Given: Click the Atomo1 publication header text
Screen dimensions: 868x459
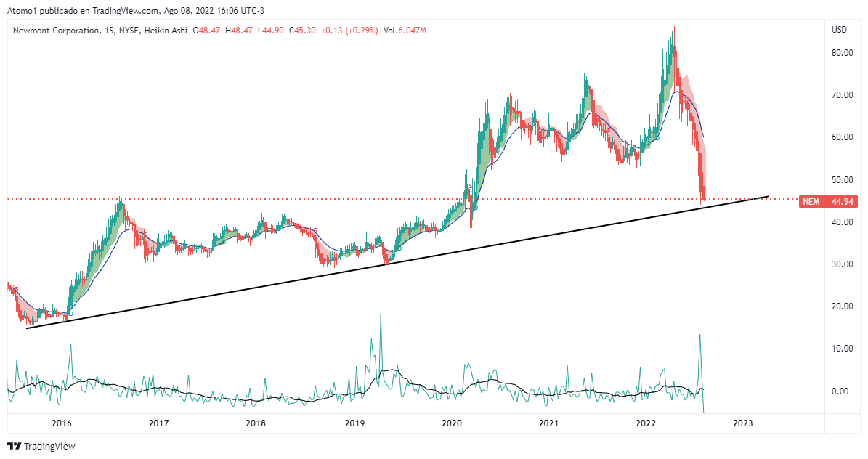Looking at the screenshot, I should click(x=136, y=10).
